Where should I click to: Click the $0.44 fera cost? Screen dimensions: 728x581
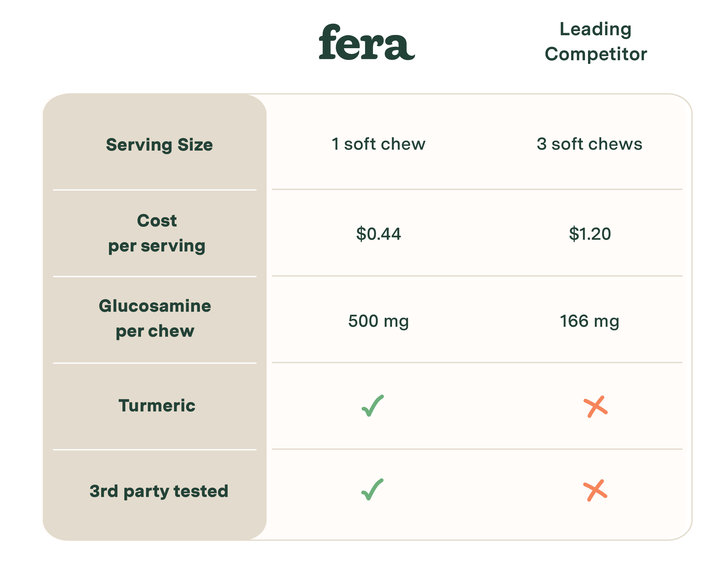[378, 234]
